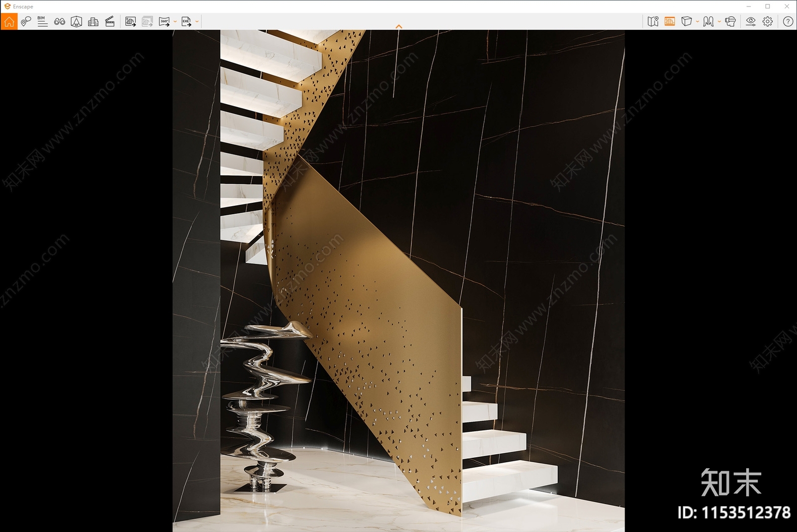Expand the 360 panorama export dropdown

point(175,21)
